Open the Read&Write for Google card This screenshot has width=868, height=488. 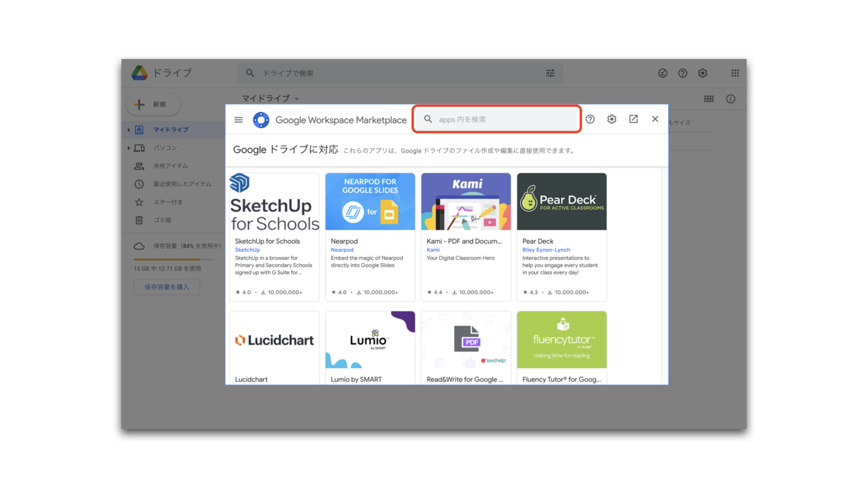click(x=466, y=348)
